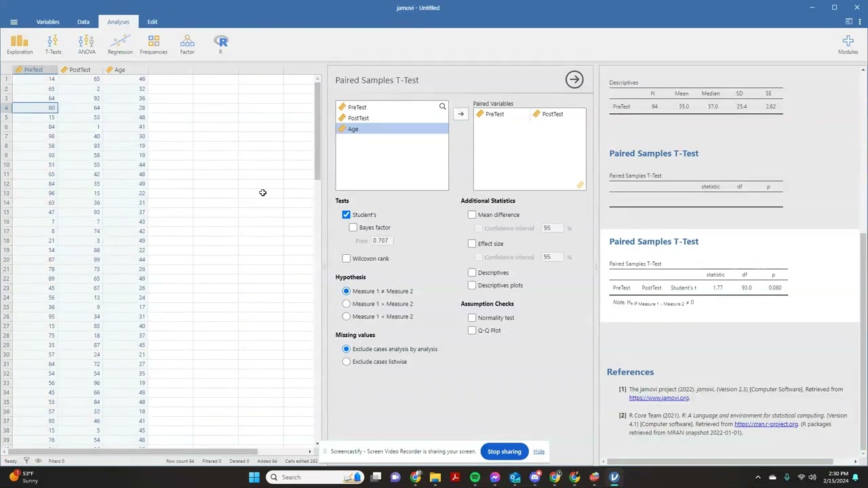Enable the Q-Q Plot checkbox
The image size is (868, 488).
472,331
